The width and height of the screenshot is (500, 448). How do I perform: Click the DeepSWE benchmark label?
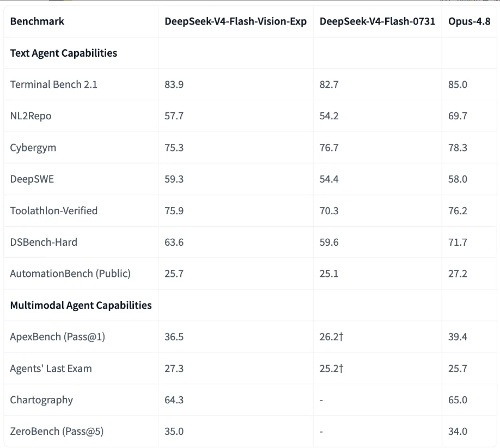(32, 179)
